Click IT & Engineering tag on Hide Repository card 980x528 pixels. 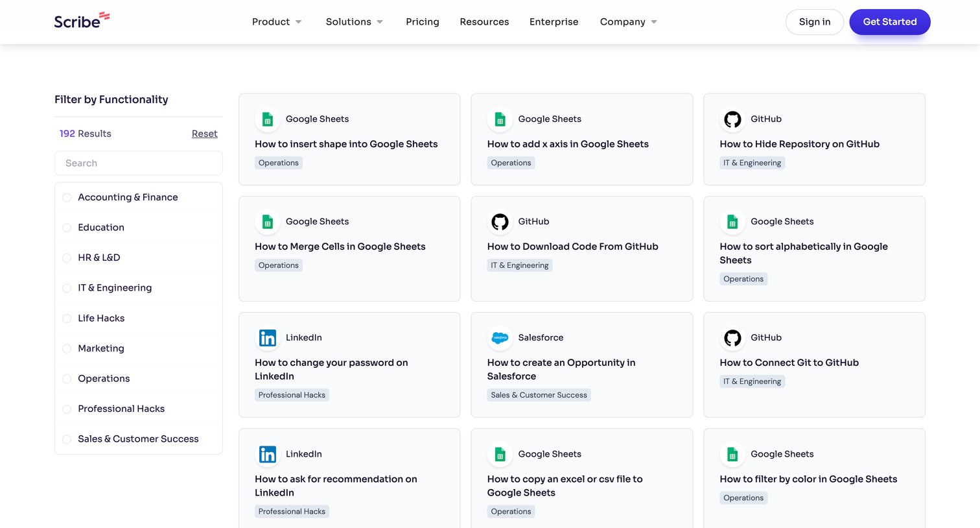click(752, 163)
